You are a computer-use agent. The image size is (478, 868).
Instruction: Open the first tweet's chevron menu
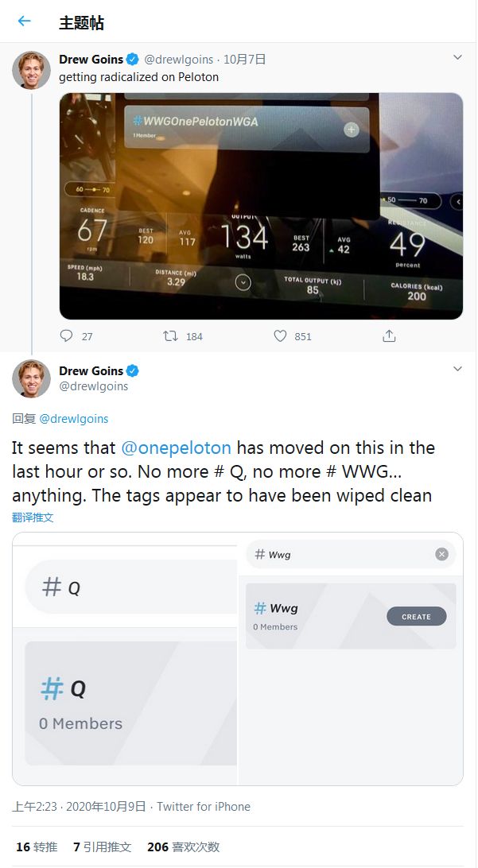point(457,57)
